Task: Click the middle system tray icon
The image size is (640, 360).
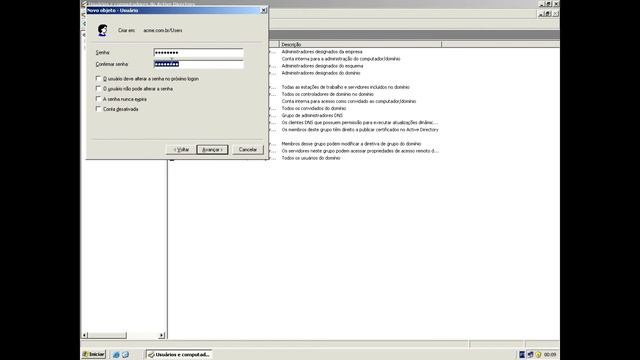Action: [x=530, y=355]
